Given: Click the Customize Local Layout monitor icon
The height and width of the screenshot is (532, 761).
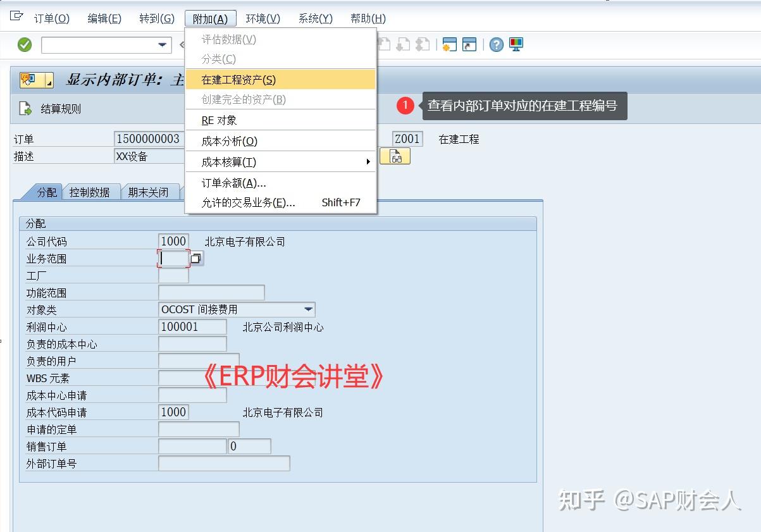Looking at the screenshot, I should coord(516,44).
